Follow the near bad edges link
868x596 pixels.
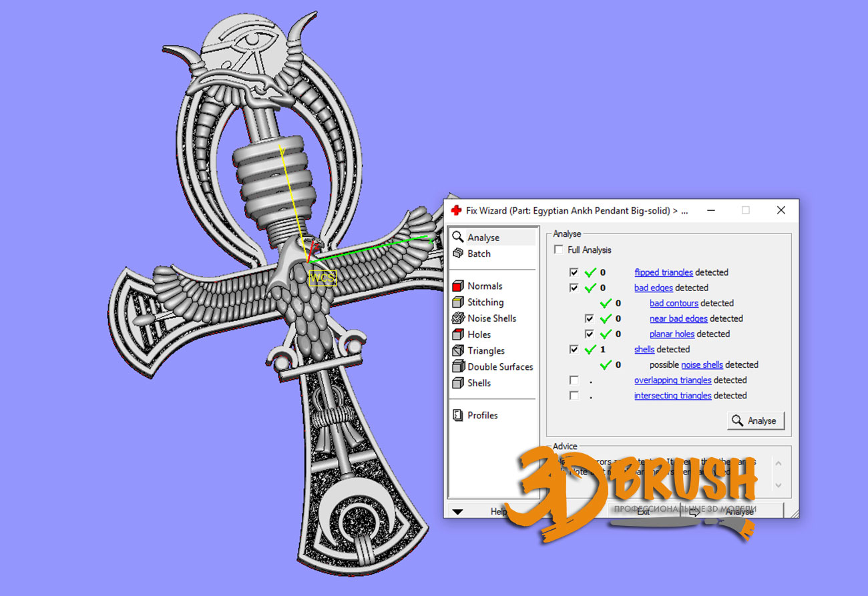(678, 318)
